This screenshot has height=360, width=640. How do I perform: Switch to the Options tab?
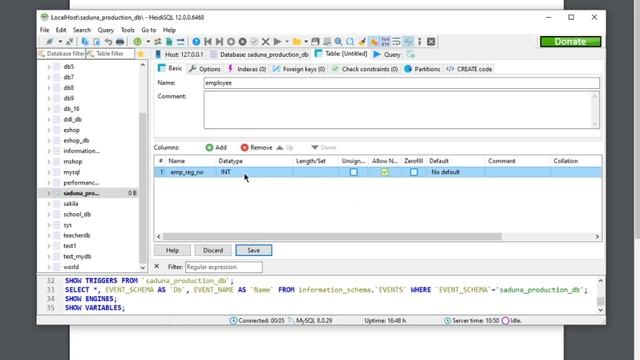click(x=205, y=69)
